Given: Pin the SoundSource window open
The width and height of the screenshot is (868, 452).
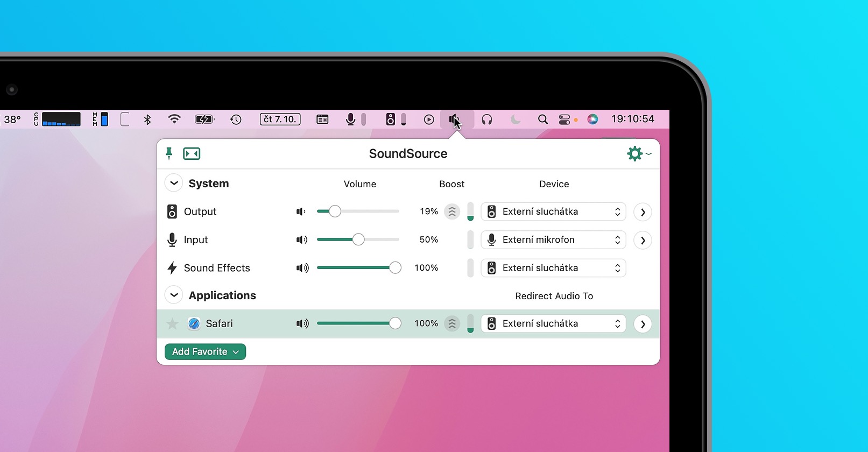Looking at the screenshot, I should tap(169, 153).
